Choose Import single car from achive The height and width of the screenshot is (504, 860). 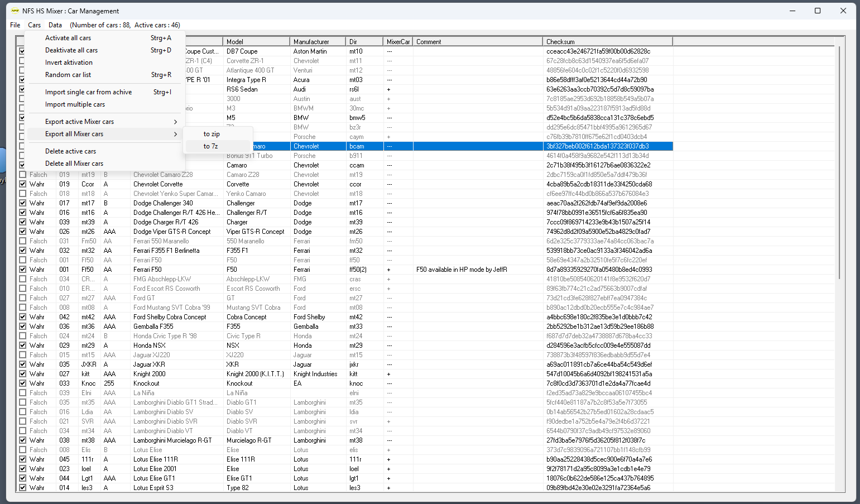pyautogui.click(x=106, y=92)
